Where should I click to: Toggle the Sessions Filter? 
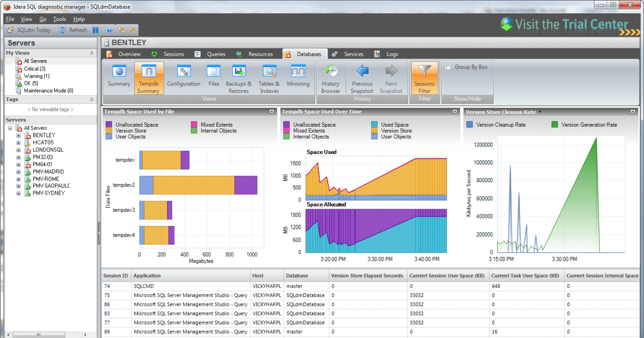click(x=425, y=78)
